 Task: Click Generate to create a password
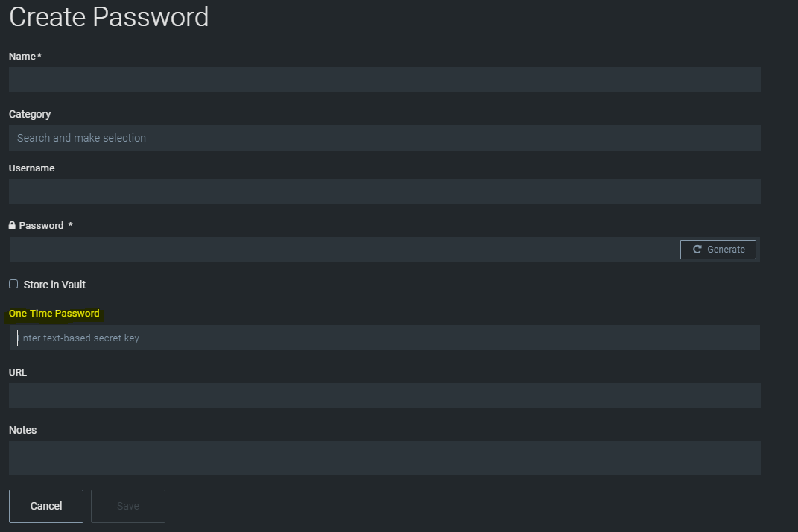click(x=718, y=249)
